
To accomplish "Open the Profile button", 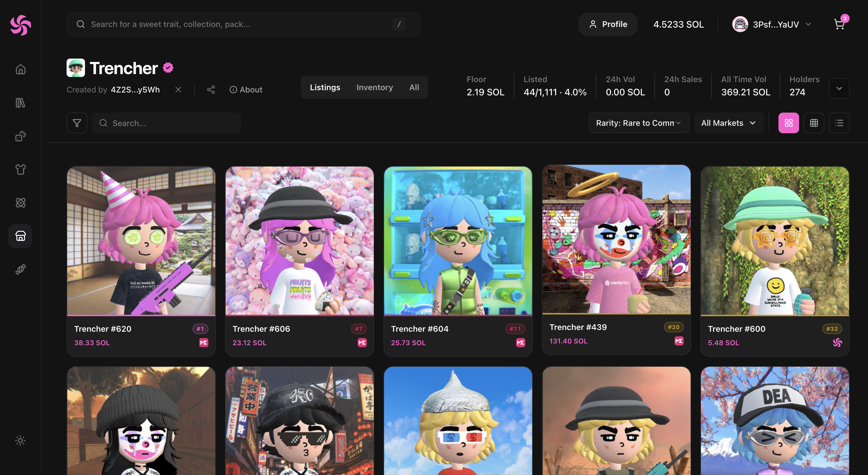I will click(x=608, y=24).
